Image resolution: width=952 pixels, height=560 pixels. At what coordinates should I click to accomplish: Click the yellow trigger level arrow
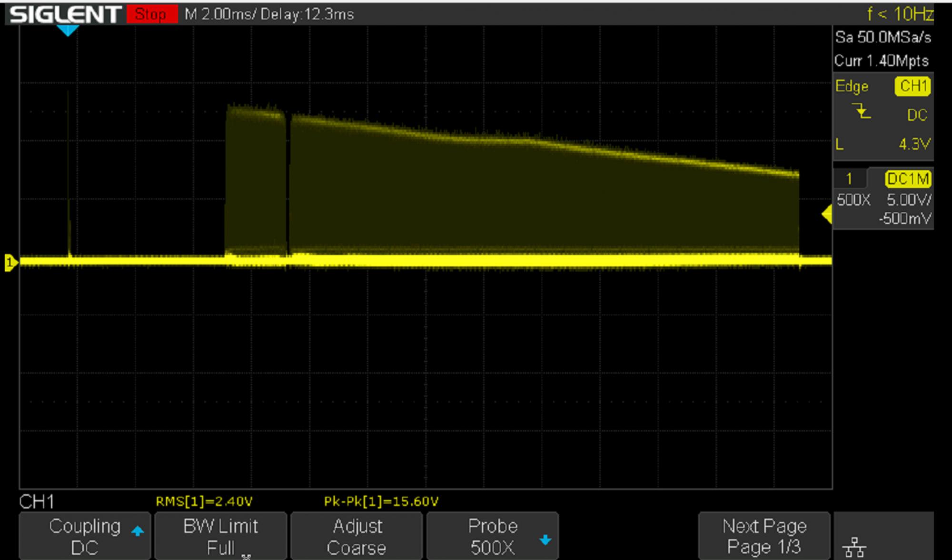(827, 215)
